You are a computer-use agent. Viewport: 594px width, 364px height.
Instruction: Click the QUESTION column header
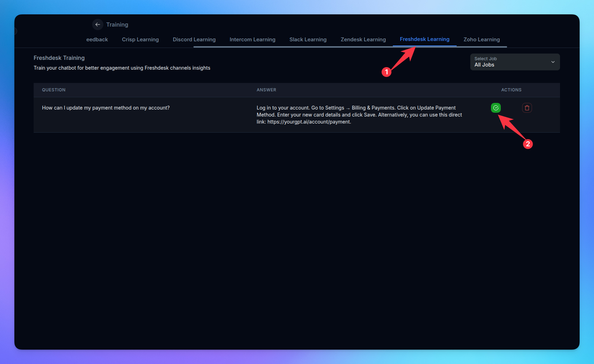[54, 90]
